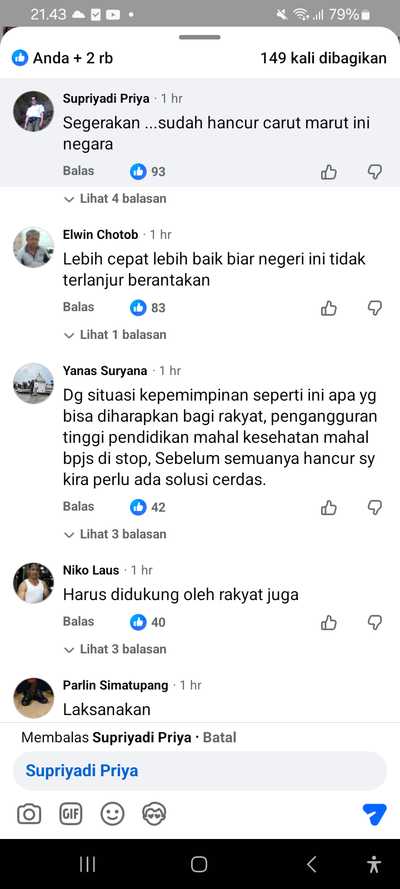Screen dimensions: 400x889
Task: Expand "Lihat 1 balasan" under Elwin Chotob
Action: pyautogui.click(x=116, y=335)
